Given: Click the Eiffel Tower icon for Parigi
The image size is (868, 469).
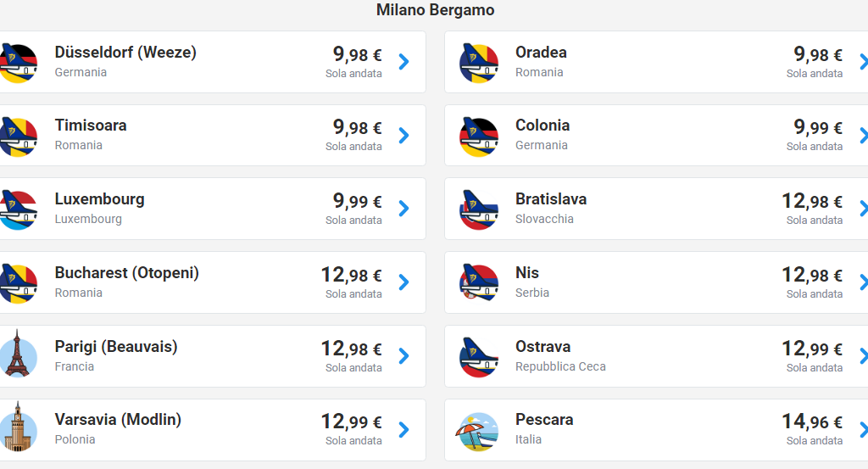Looking at the screenshot, I should pos(19,356).
